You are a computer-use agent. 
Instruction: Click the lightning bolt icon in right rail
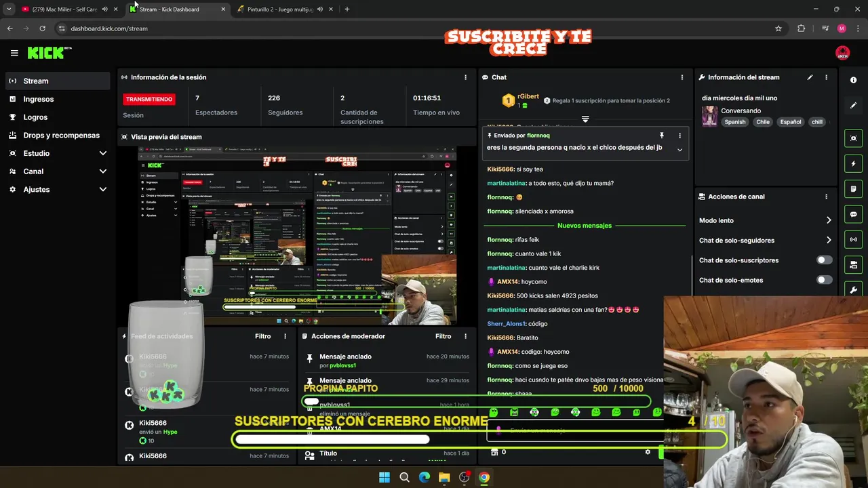coord(853,163)
